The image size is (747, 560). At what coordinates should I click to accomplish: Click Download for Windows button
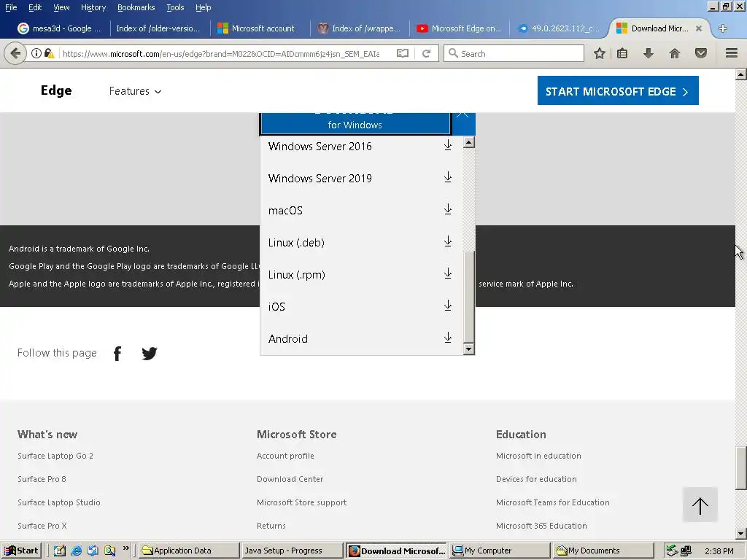point(355,124)
